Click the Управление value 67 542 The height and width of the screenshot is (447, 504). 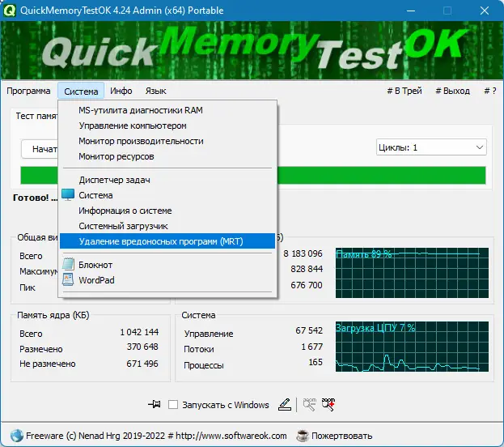coord(309,330)
